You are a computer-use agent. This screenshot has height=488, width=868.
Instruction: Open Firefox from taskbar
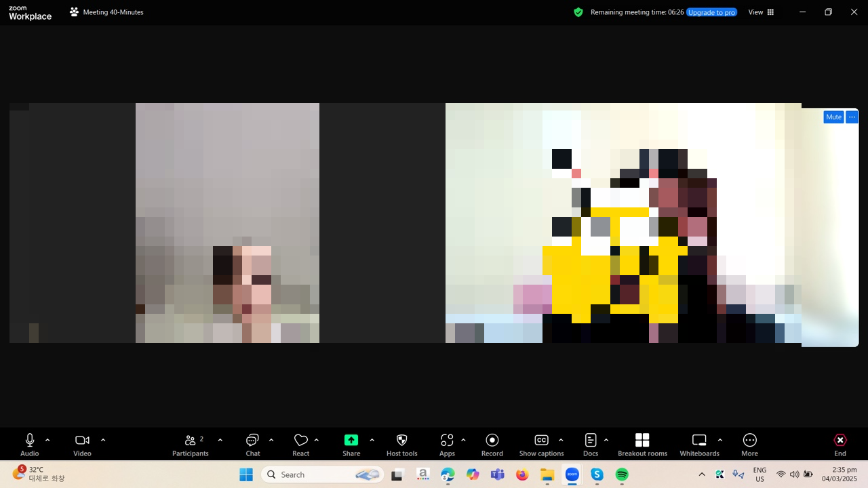click(x=522, y=474)
